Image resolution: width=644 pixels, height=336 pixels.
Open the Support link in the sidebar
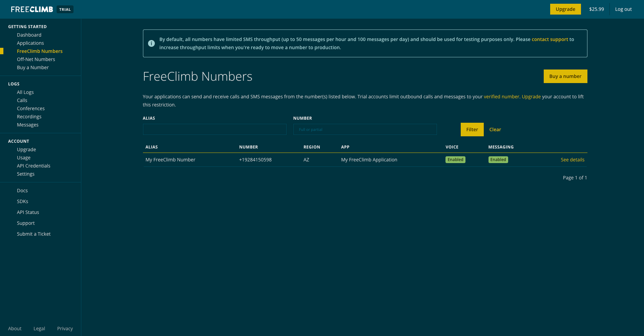[26, 223]
